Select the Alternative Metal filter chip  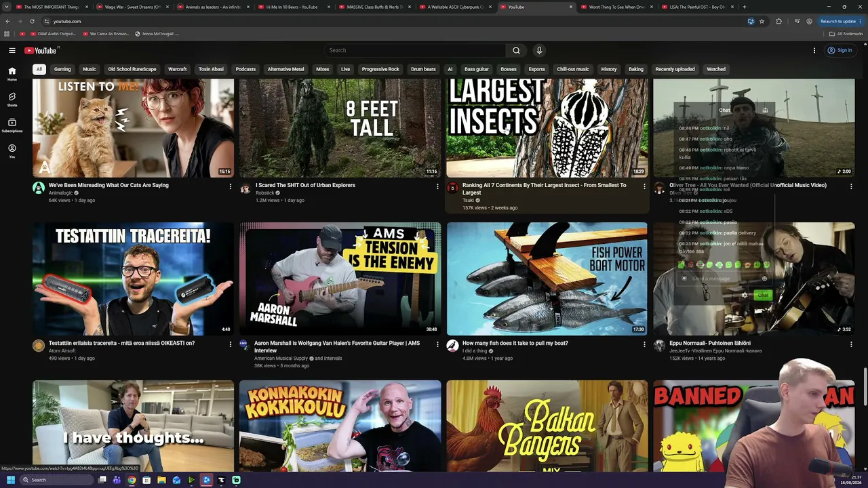(x=285, y=69)
